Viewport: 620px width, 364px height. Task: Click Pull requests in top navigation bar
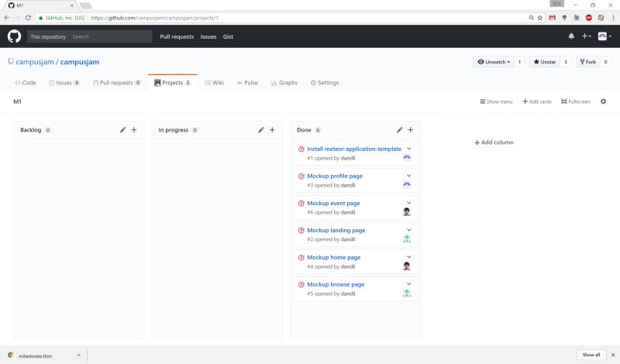click(x=177, y=36)
